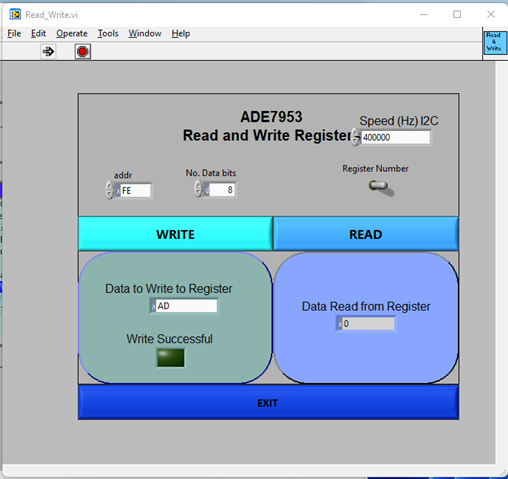Click the 'ADE7953' title text

pyautogui.click(x=271, y=117)
